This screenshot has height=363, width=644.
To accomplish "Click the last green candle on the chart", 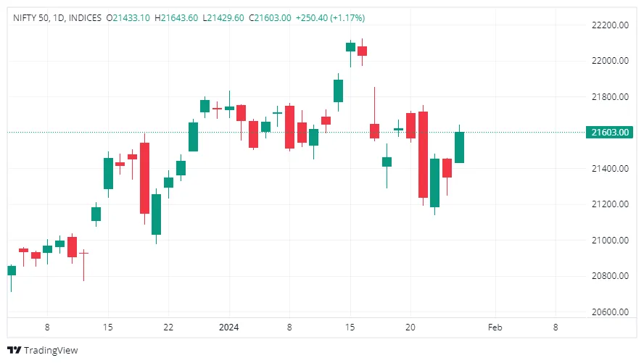I will click(x=459, y=147).
